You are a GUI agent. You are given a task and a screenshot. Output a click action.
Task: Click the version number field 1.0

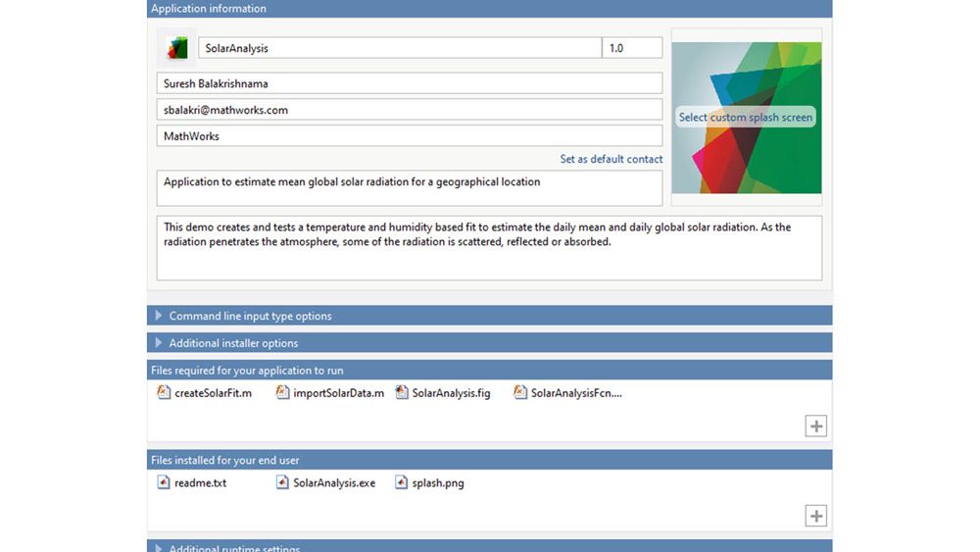(x=632, y=48)
